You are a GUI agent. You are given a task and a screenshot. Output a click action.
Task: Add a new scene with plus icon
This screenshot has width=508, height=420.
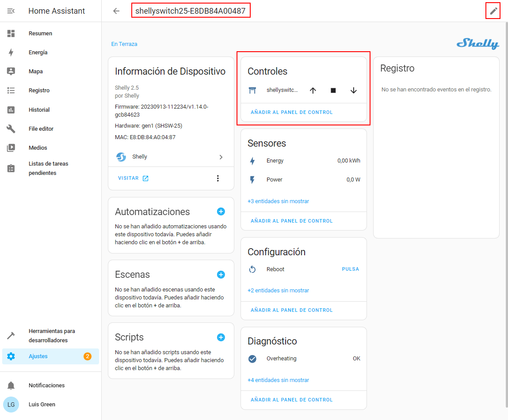221,274
